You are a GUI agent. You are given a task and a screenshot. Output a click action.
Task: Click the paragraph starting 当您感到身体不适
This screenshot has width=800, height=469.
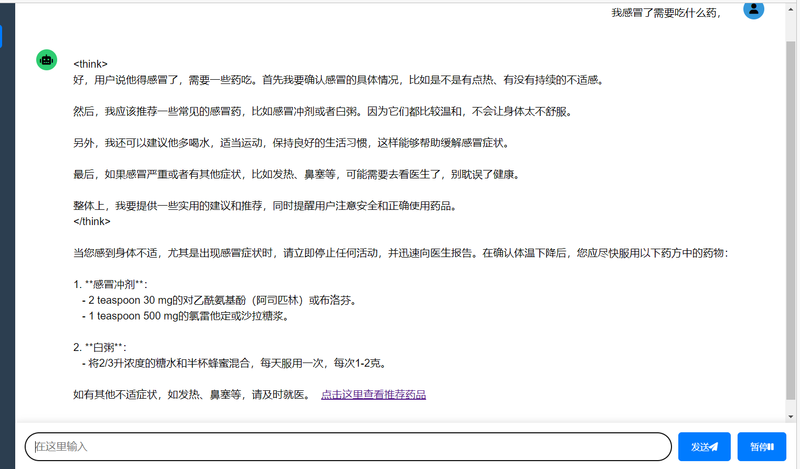click(x=401, y=253)
